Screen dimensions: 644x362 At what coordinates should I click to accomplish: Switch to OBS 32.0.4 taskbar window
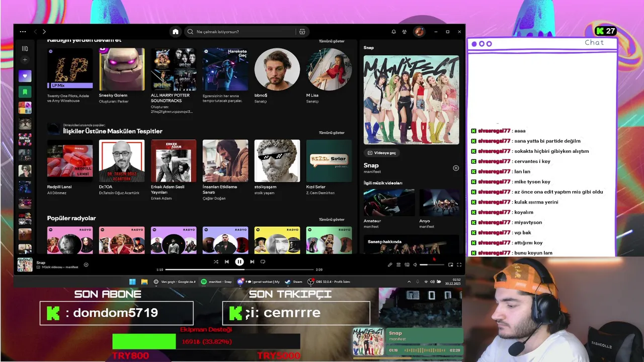click(x=329, y=282)
